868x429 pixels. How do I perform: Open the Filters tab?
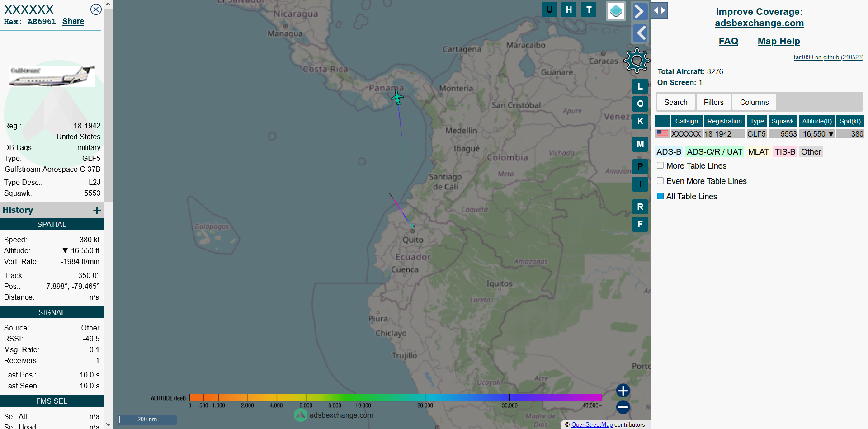[713, 102]
